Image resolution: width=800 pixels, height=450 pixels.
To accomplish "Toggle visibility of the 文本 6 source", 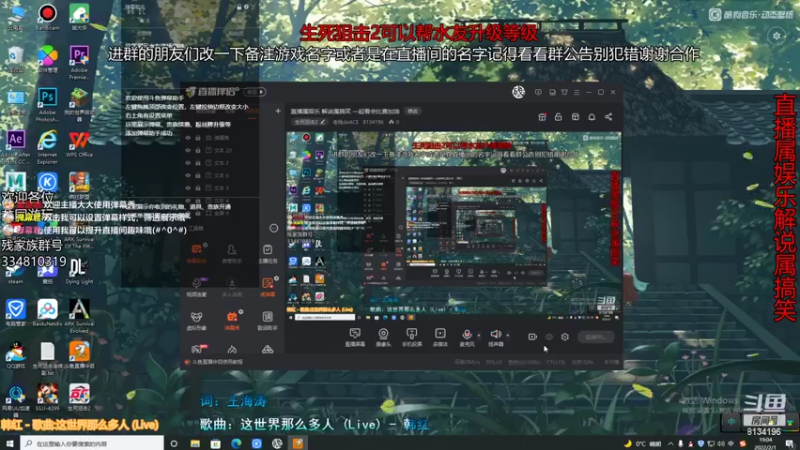I will [188, 176].
